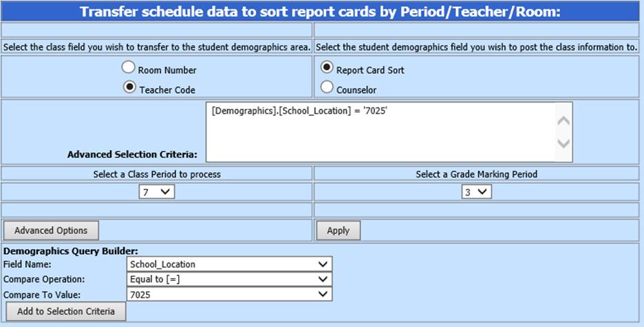Select the Room Number radio button
This screenshot has width=644, height=327.
[129, 68]
